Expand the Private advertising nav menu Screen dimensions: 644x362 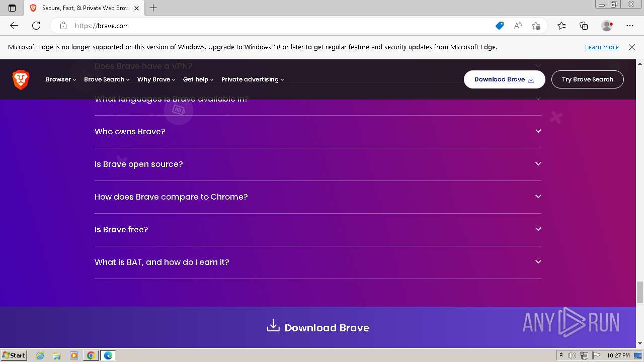[253, 79]
